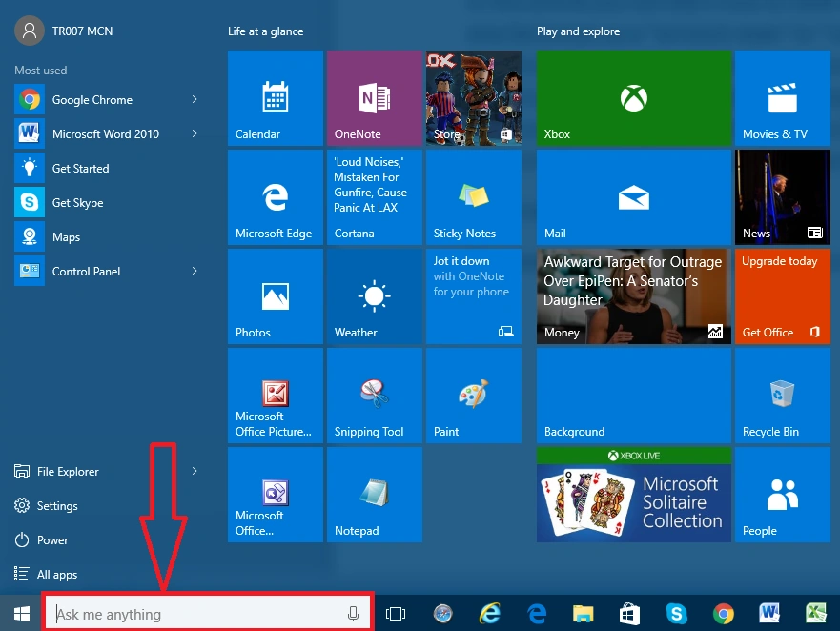Open the Sticky Notes tile
840x631 pixels.
tap(474, 197)
